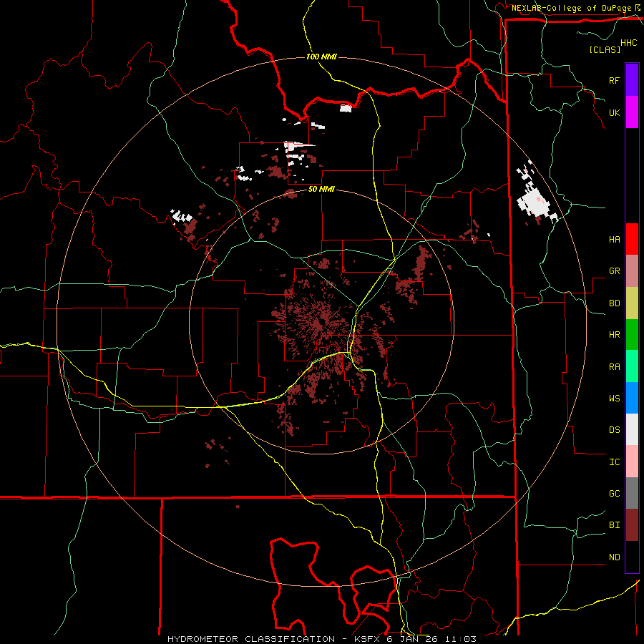Click the GR legend label
Screen dimensions: 644x644
click(614, 271)
